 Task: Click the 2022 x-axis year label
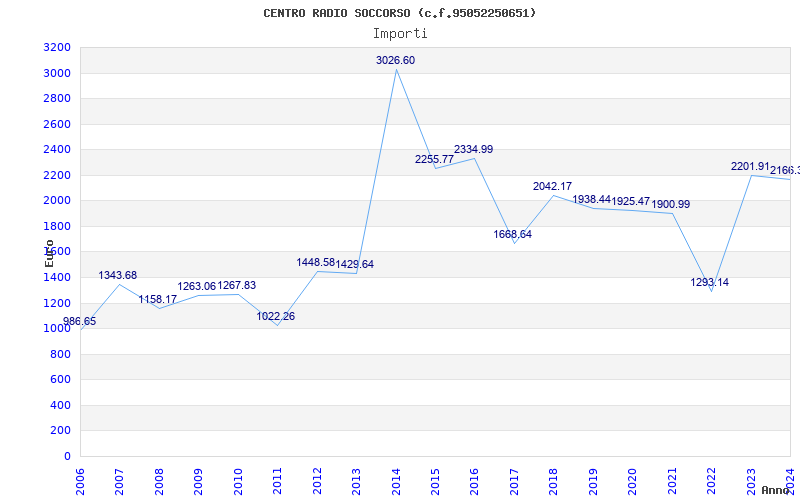pyautogui.click(x=711, y=482)
